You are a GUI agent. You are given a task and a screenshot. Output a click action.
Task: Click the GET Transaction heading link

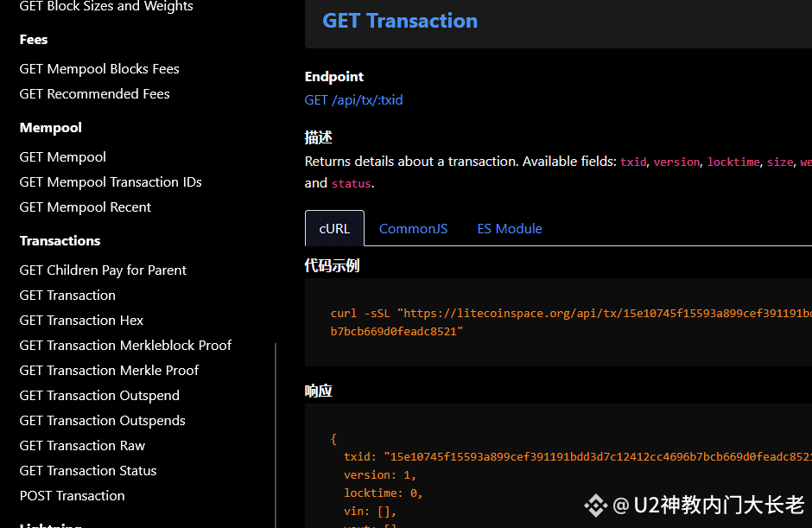point(400,21)
